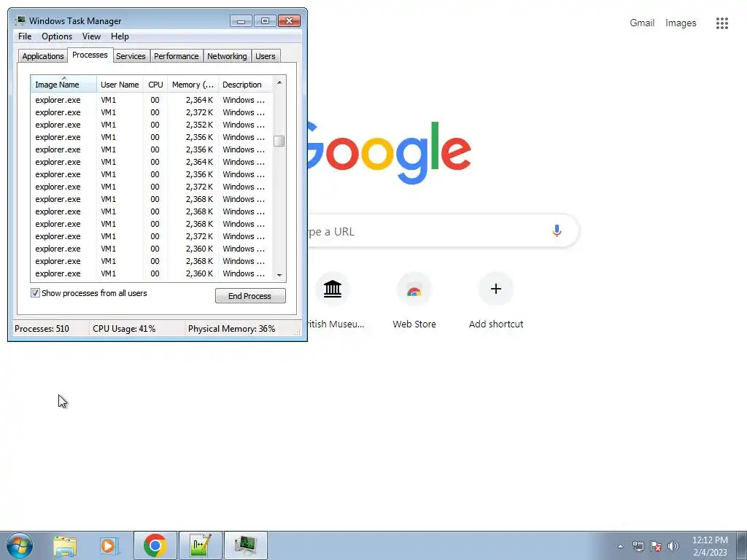Image resolution: width=747 pixels, height=560 pixels.
Task: Open the View menu in Task Manager
Action: click(91, 36)
